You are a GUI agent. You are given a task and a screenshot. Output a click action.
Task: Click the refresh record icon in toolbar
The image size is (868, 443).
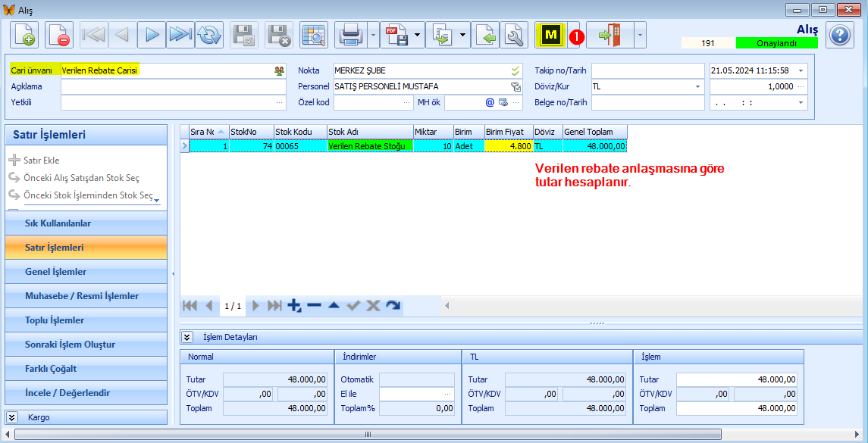point(208,35)
